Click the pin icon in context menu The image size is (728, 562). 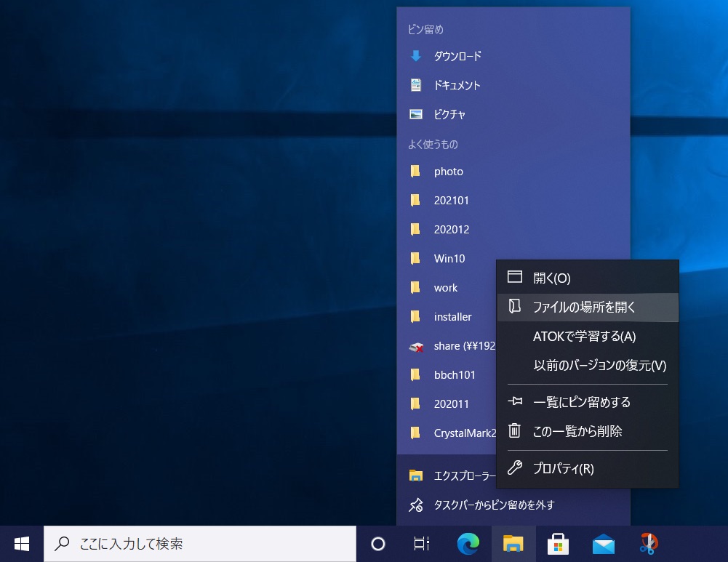(515, 401)
